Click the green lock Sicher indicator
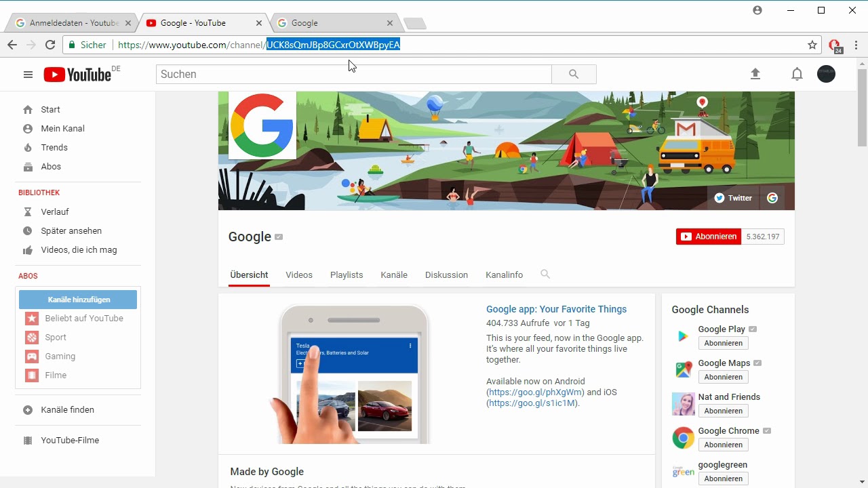Screen dimensions: 868x488 (87, 45)
